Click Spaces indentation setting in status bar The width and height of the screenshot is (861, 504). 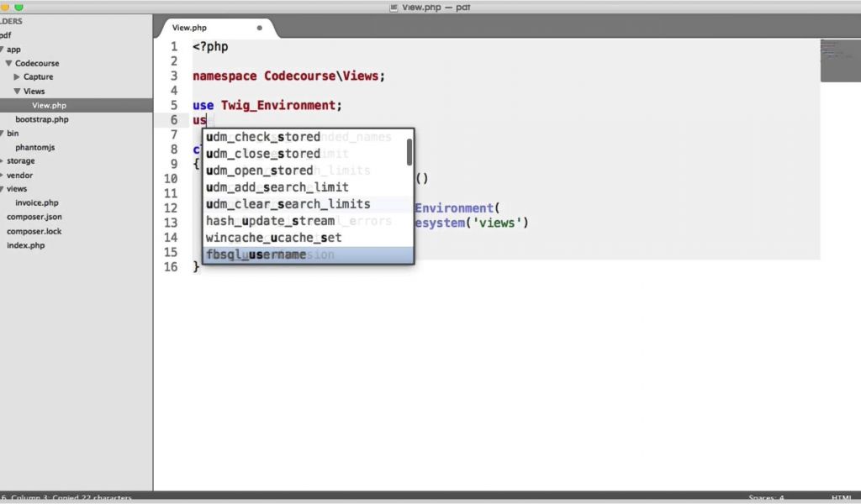[766, 498]
